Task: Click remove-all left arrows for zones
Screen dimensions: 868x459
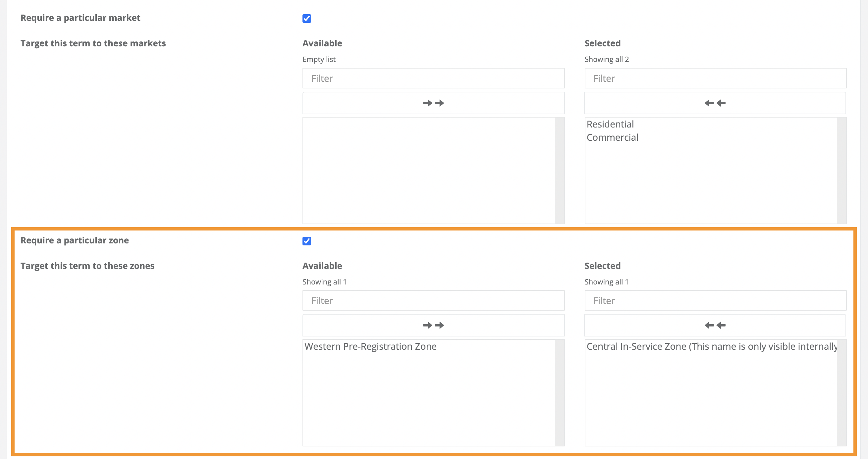Action: 715,325
